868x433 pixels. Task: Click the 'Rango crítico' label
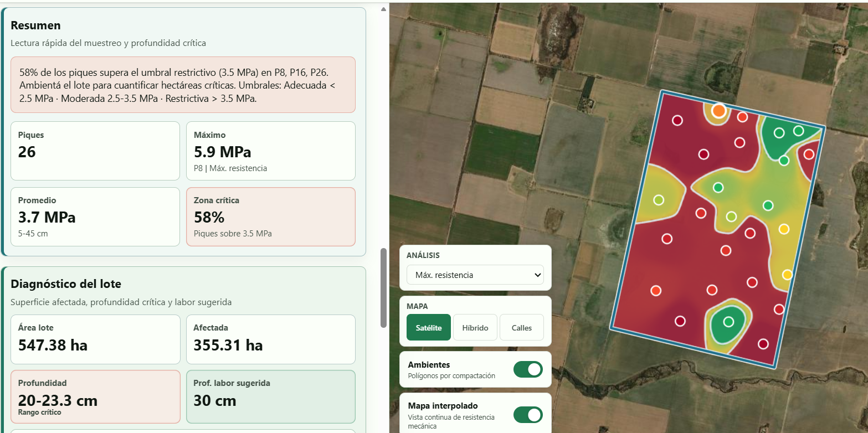pyautogui.click(x=40, y=413)
